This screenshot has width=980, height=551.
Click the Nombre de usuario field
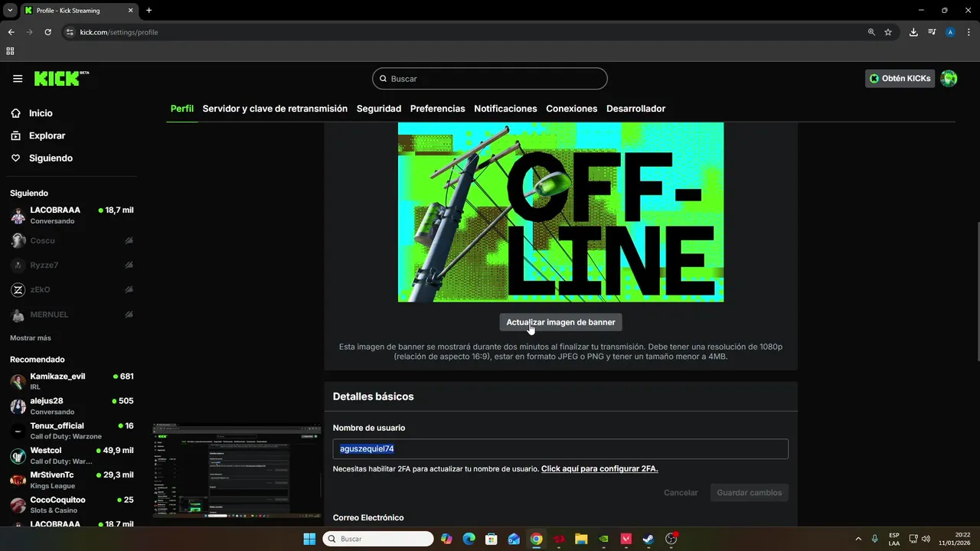(x=560, y=449)
